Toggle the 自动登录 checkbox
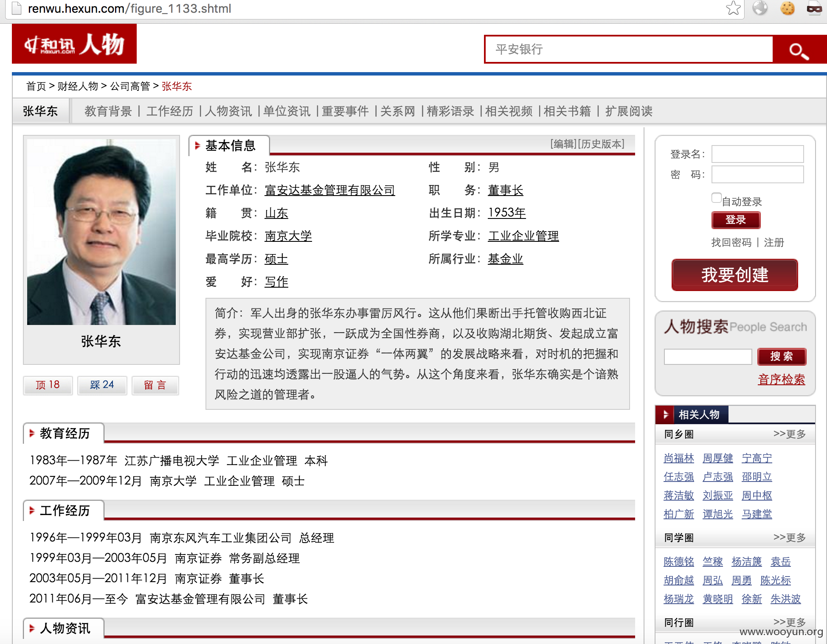Viewport: 827px width, 644px height. pos(716,198)
